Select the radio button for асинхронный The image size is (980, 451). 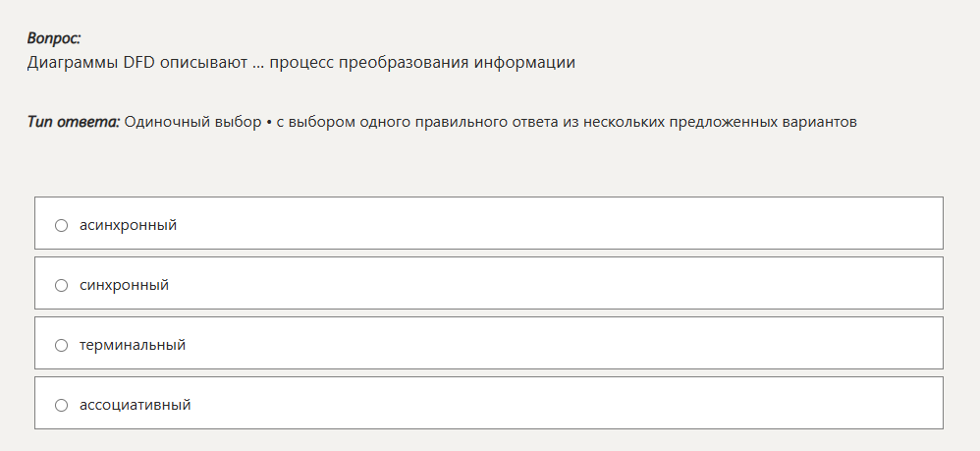click(61, 225)
